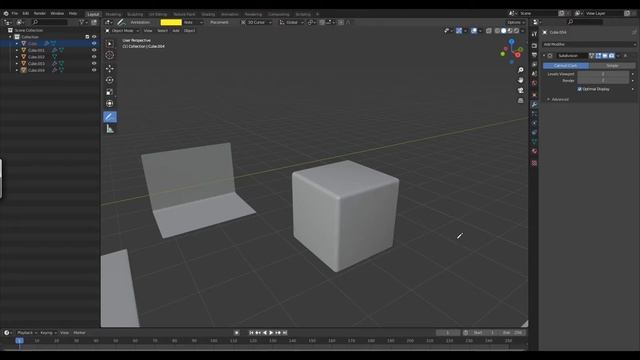This screenshot has width=640, height=360.
Task: Select the 3D Cursor tool
Action: [110, 55]
